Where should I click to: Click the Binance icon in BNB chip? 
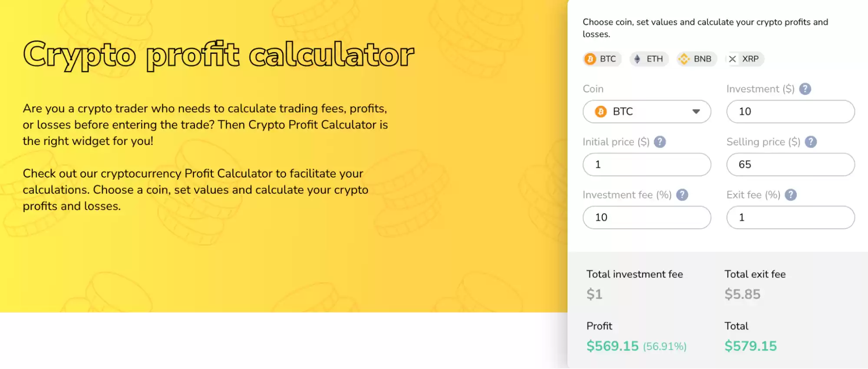pyautogui.click(x=684, y=59)
